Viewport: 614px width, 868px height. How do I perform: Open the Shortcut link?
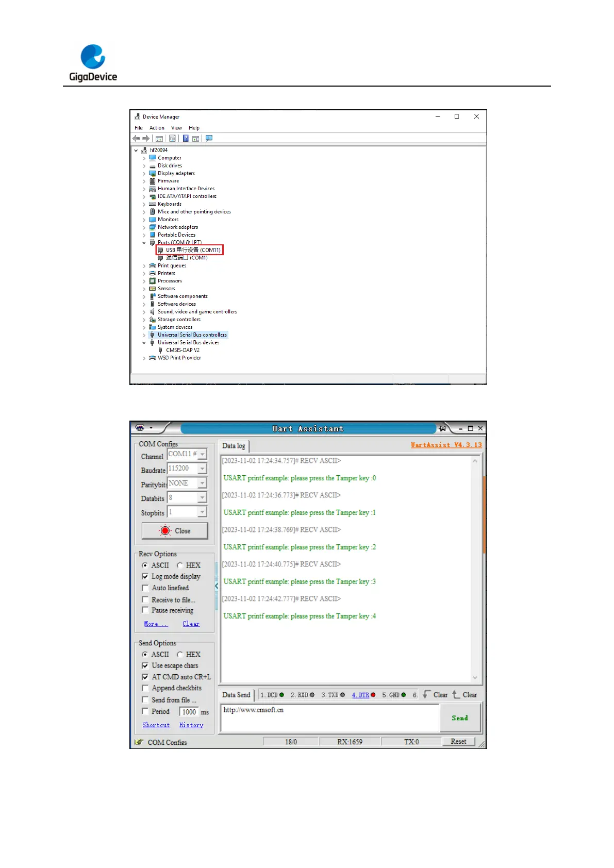[x=156, y=725]
